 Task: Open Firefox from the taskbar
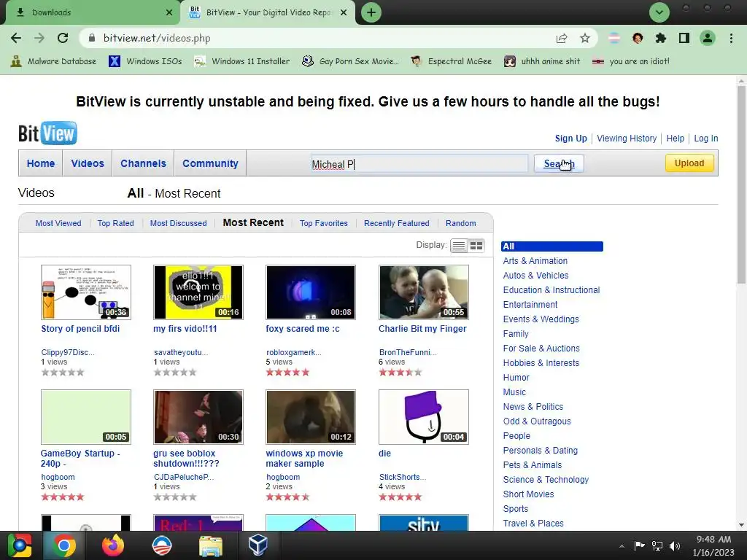[113, 545]
